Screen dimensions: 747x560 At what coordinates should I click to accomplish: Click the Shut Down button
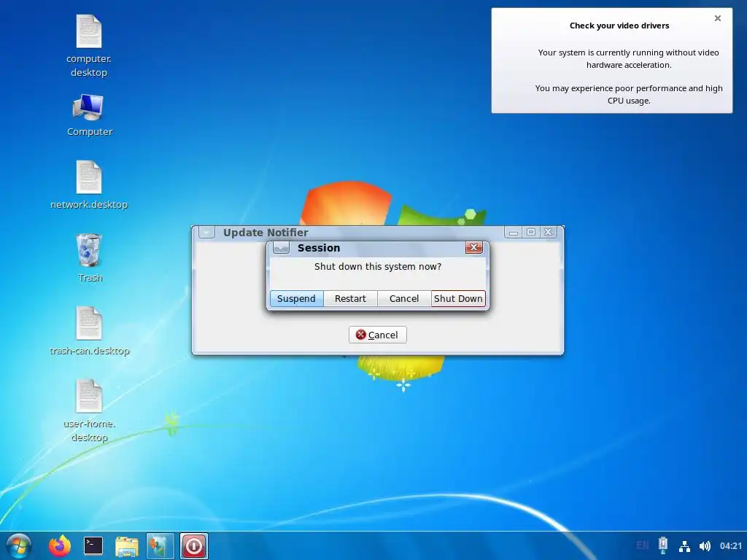click(x=458, y=298)
